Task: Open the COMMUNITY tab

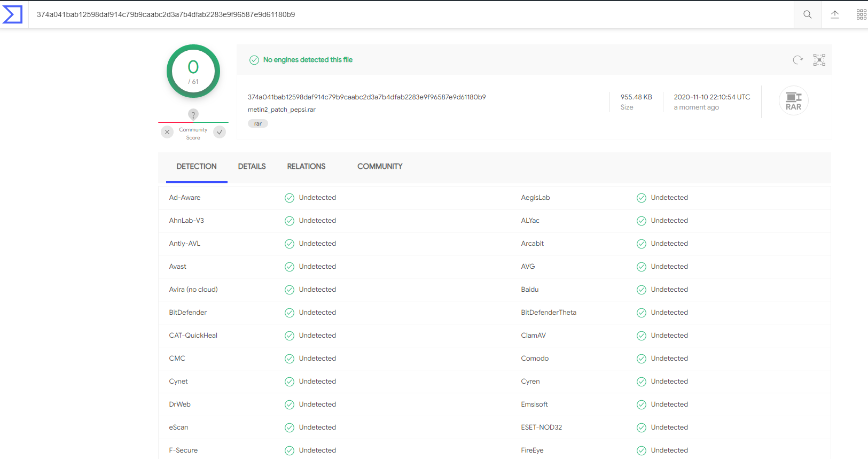Action: 380,167
